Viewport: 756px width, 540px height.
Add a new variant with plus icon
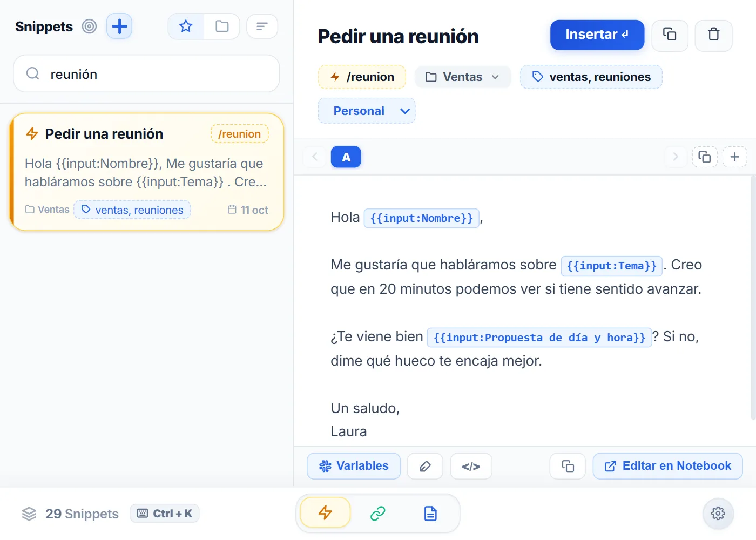pos(735,157)
